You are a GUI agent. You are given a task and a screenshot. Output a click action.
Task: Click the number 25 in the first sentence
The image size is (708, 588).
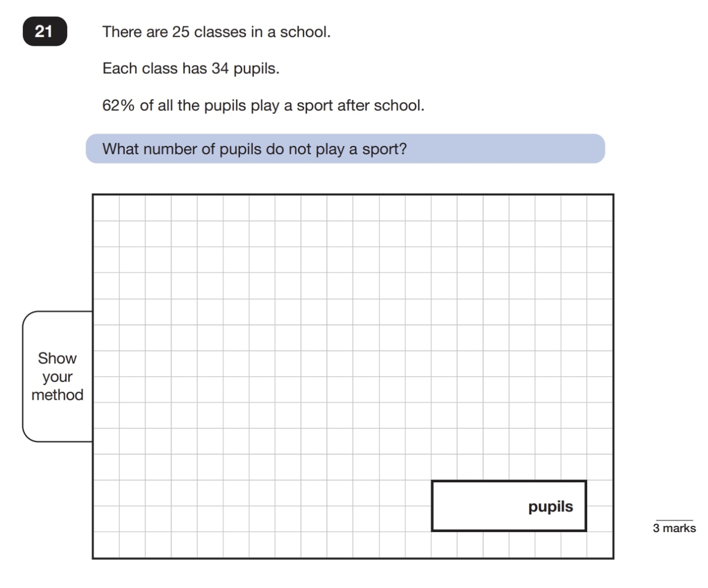pyautogui.click(x=181, y=32)
